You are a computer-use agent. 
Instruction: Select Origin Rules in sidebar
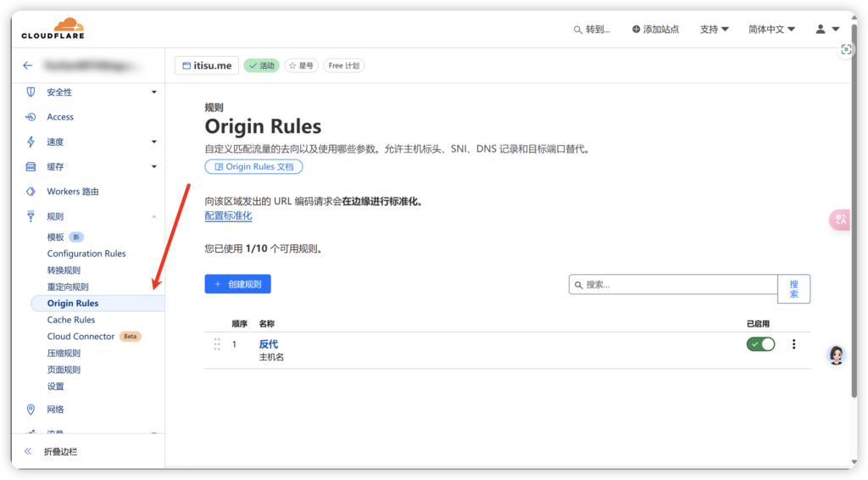coord(97,304)
